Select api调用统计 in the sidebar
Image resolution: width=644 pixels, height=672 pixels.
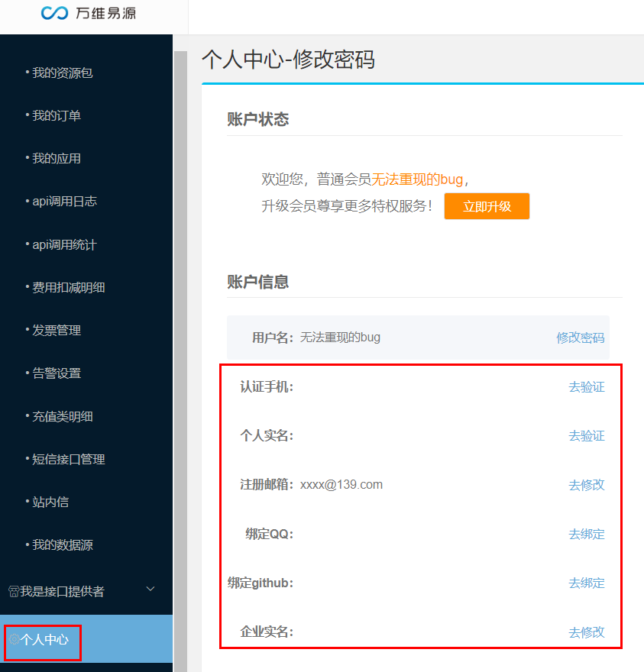(x=64, y=244)
